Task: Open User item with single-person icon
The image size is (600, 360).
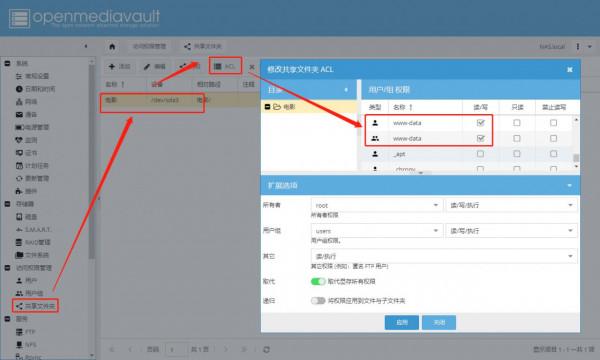Action: [x=26, y=280]
